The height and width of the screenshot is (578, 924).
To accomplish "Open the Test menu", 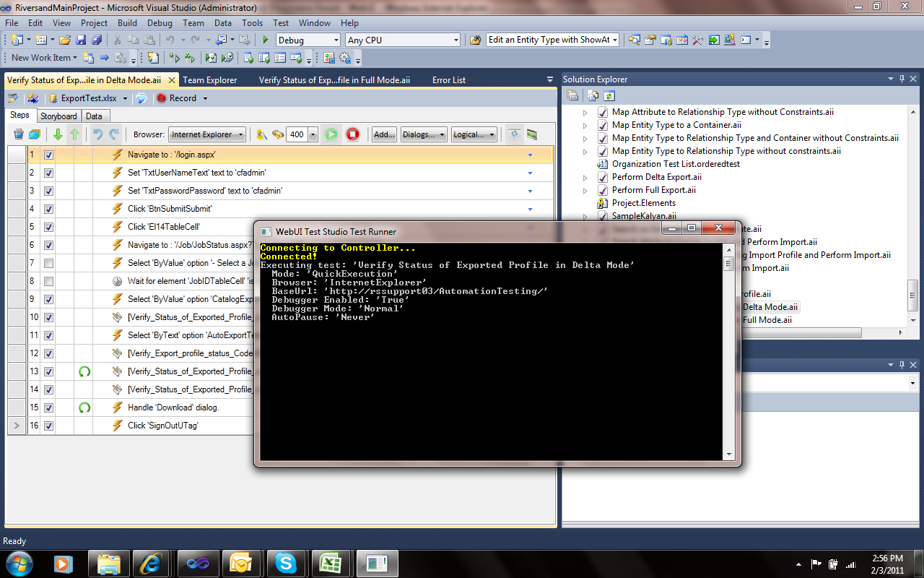I will pyautogui.click(x=281, y=23).
